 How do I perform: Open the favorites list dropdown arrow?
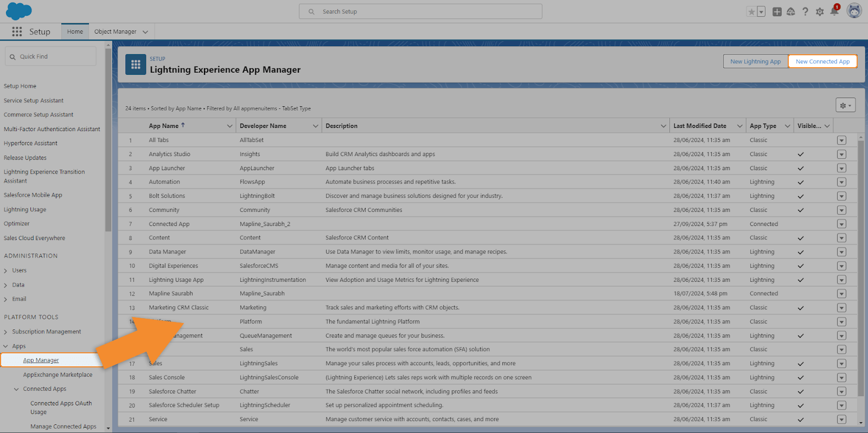pos(761,11)
